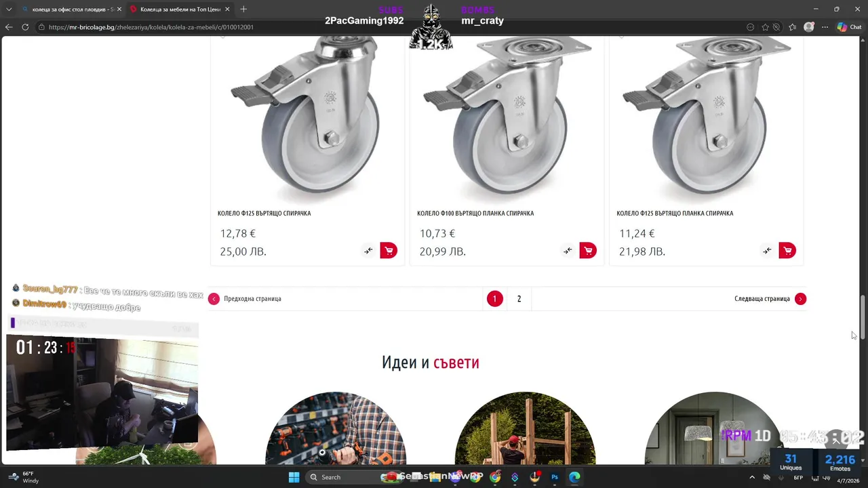
Task: Open the Copilot Chat button
Action: pyautogui.click(x=848, y=27)
